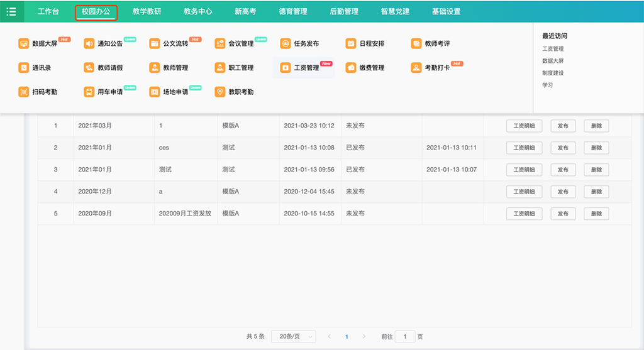Select the 教职考勤 location icon
The height and width of the screenshot is (350, 644).
220,92
